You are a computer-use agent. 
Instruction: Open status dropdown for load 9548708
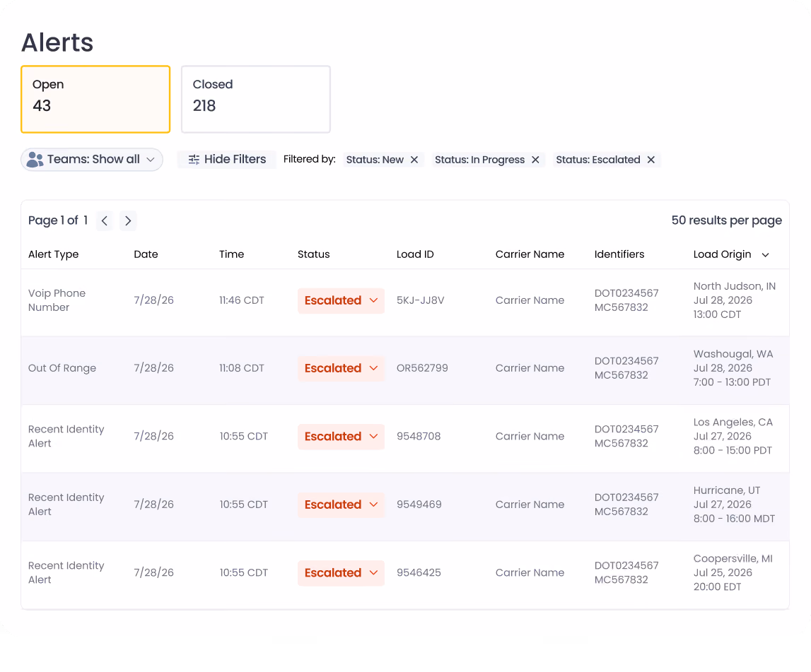click(341, 437)
